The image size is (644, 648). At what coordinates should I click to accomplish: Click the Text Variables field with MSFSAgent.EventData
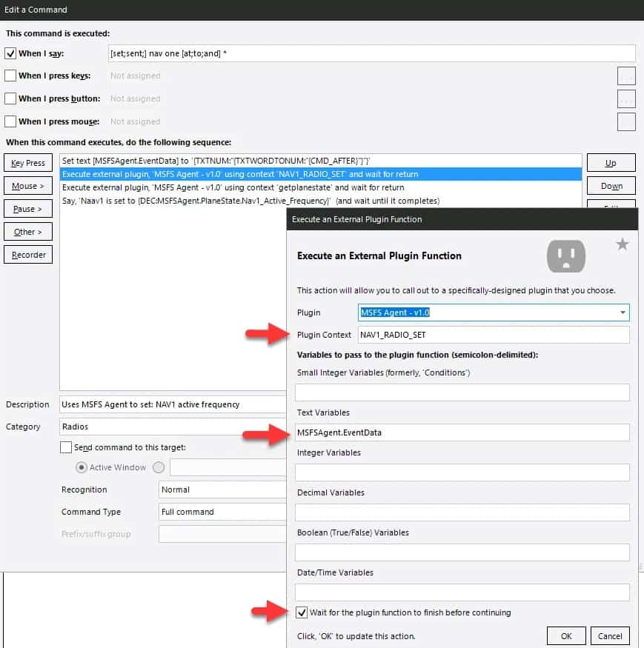[462, 432]
